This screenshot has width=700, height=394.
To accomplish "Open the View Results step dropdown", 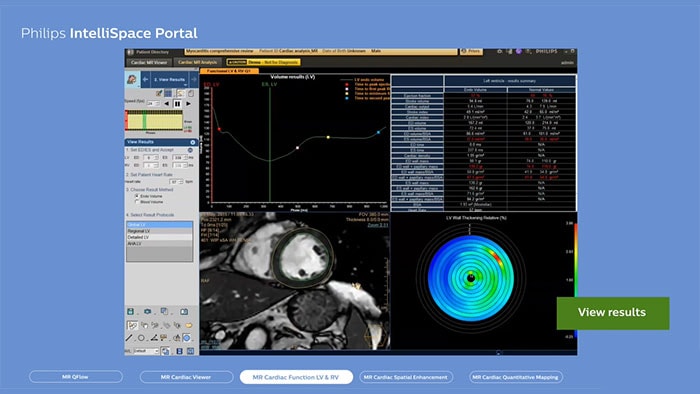I will (x=169, y=79).
